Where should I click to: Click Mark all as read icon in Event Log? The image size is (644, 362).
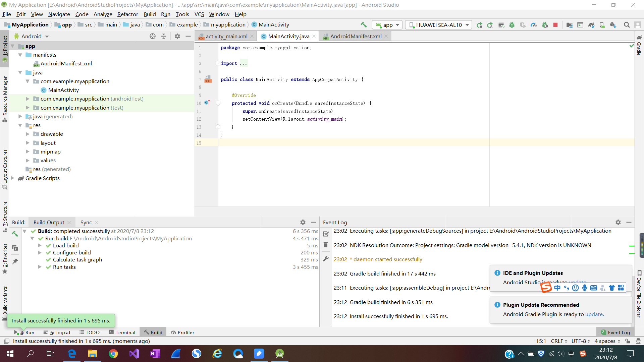(326, 234)
